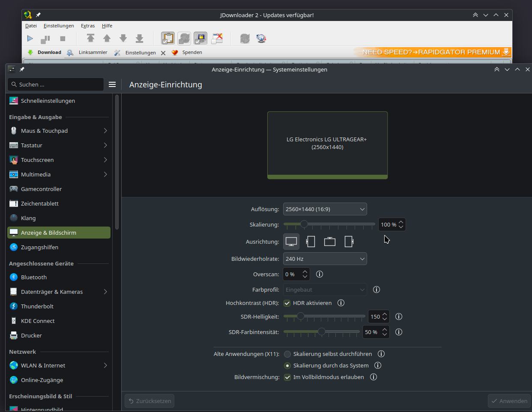The height and width of the screenshot is (412, 532).
Task: Click the Overscan 0 % spinbox
Action: [296, 274]
